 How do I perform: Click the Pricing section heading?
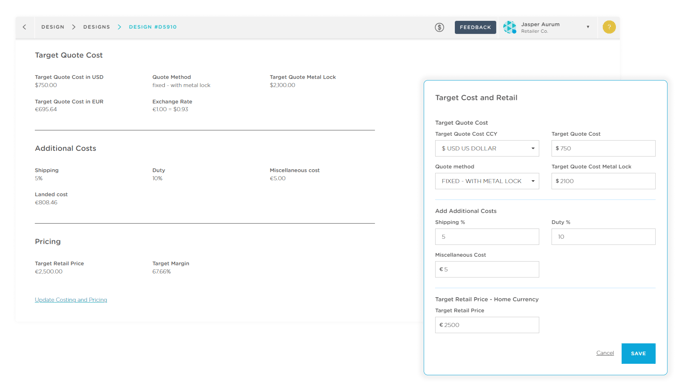click(48, 241)
